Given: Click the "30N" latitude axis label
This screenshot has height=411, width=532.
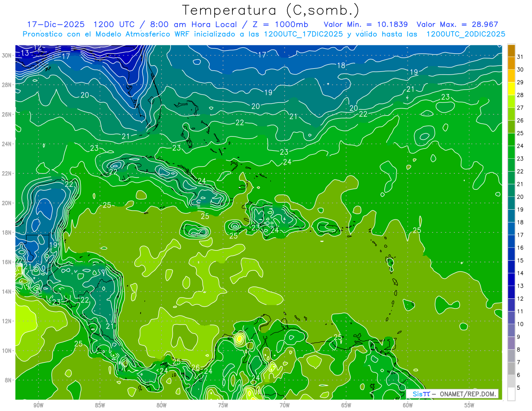Looking at the screenshot, I should click(x=7, y=55).
